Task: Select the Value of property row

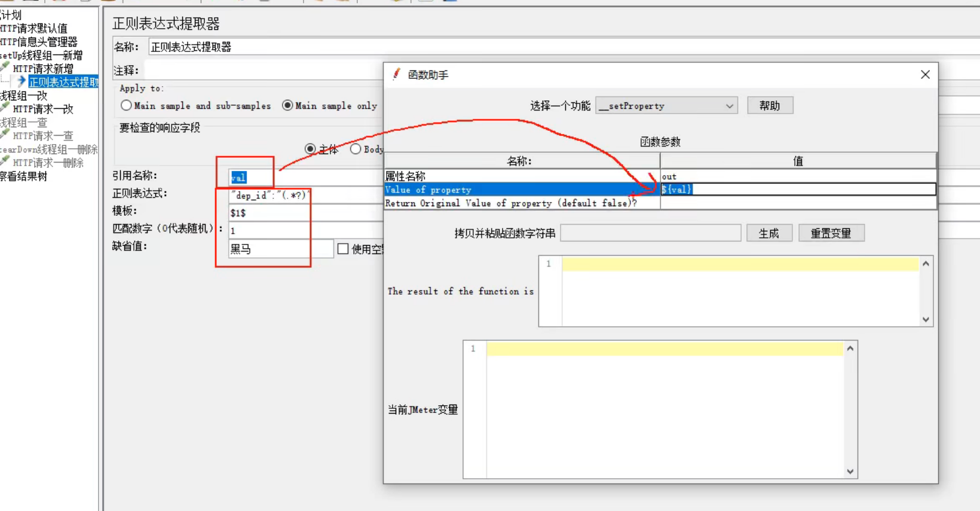Action: point(522,189)
